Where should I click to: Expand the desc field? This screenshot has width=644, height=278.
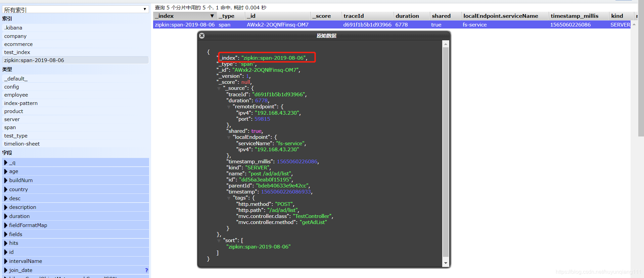(x=6, y=199)
